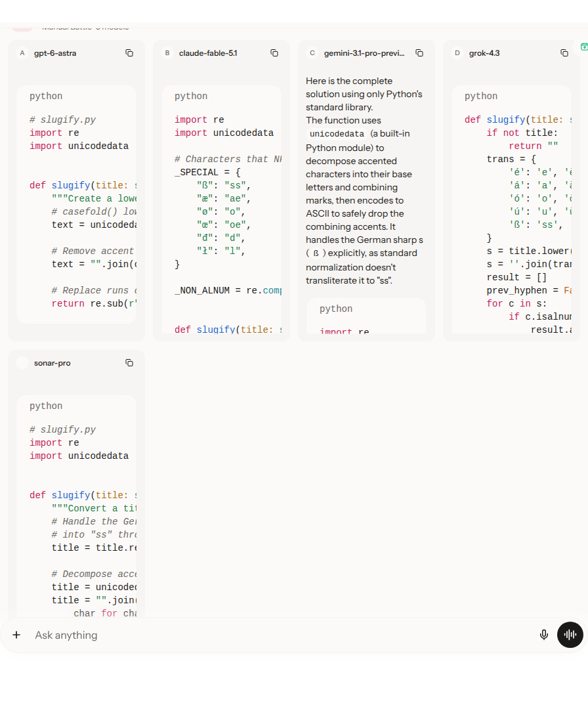Copy the grok-4.3 response

pyautogui.click(x=564, y=53)
